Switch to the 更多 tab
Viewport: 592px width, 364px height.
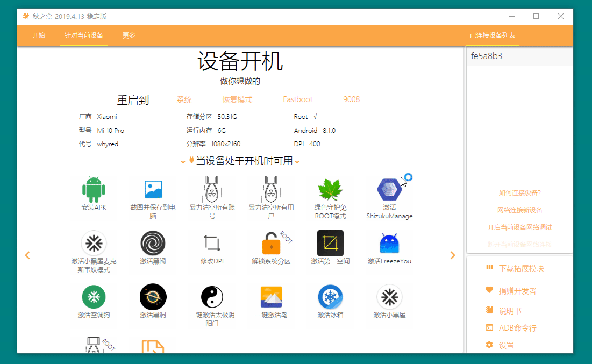click(x=128, y=35)
